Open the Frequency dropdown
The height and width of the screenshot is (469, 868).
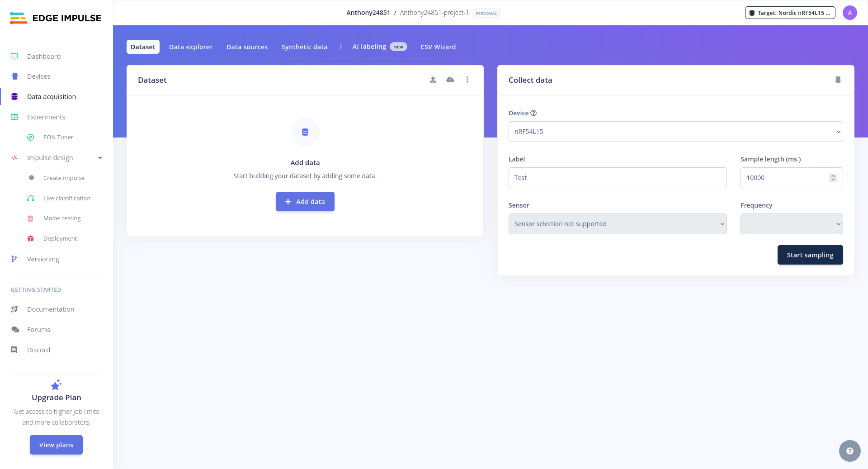[x=792, y=224]
